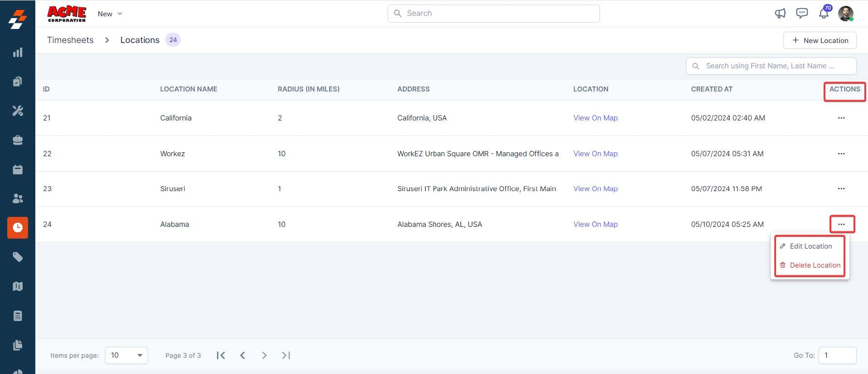Open the map sidebar icon

(18, 286)
